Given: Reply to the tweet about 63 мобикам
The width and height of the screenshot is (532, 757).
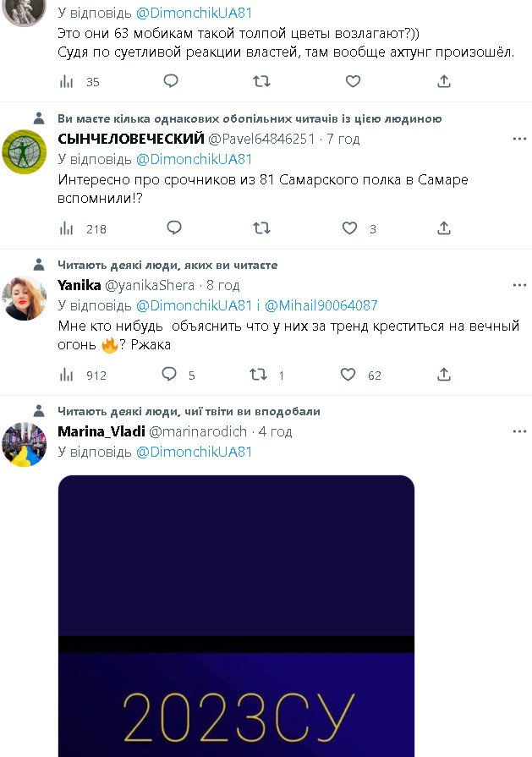Looking at the screenshot, I should (x=171, y=81).
